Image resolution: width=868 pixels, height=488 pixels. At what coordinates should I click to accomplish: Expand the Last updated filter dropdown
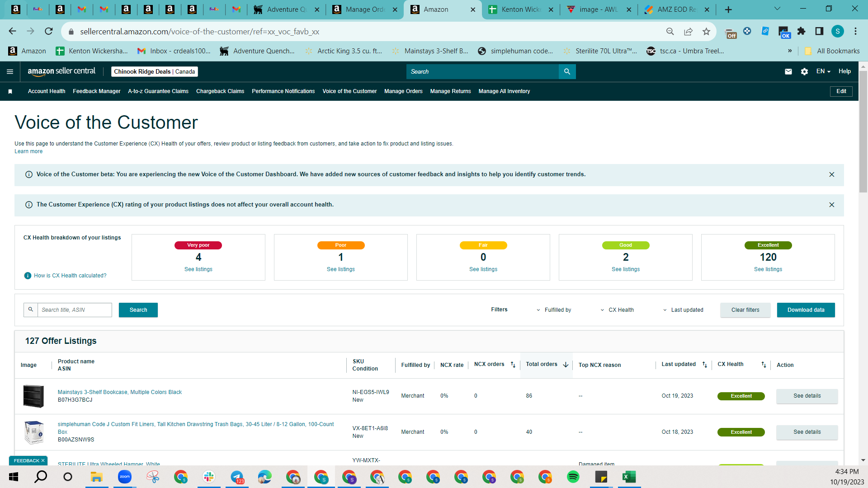coord(683,310)
